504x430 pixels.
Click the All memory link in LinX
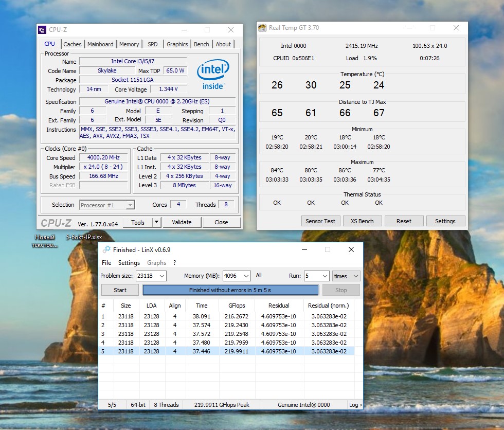(x=259, y=275)
